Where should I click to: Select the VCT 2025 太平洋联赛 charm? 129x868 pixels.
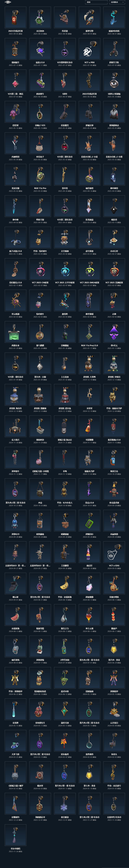click(x=65, y=269)
